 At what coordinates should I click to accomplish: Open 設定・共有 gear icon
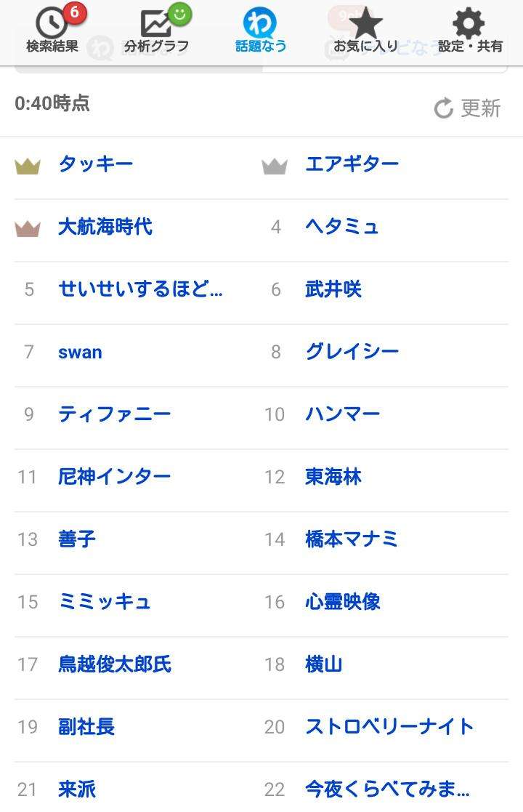469,23
